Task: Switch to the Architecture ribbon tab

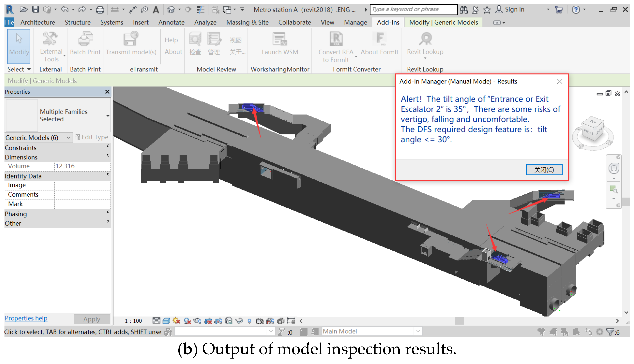Action: pyautogui.click(x=38, y=23)
